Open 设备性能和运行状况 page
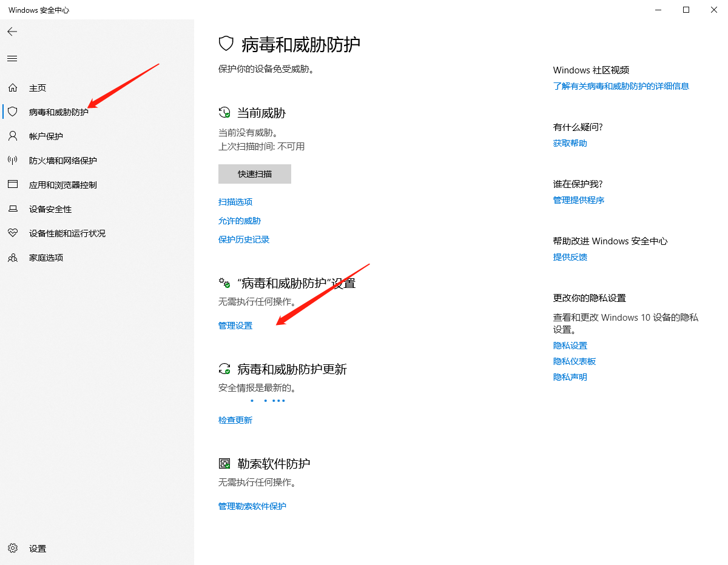Viewport: 728px width, 565px height. pos(67,233)
